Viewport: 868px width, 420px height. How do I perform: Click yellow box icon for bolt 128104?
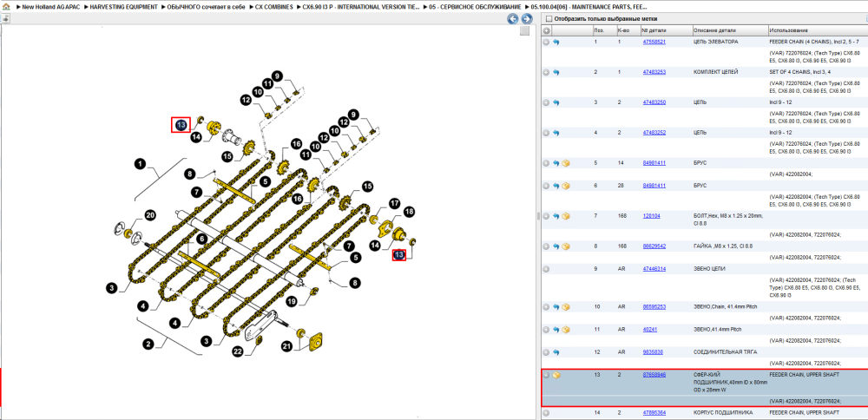coord(566,216)
